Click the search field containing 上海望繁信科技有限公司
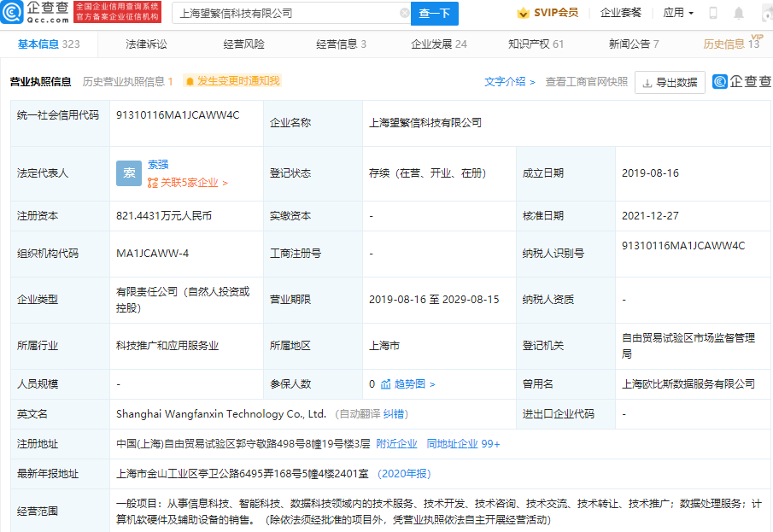Image resolution: width=773 pixels, height=532 pixels. coord(291,14)
